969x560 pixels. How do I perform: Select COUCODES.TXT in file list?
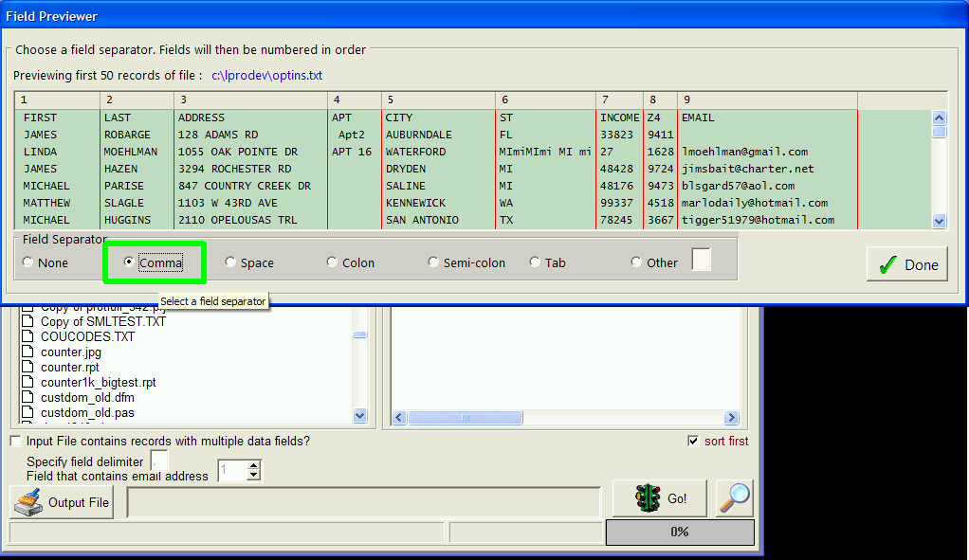[x=88, y=336]
